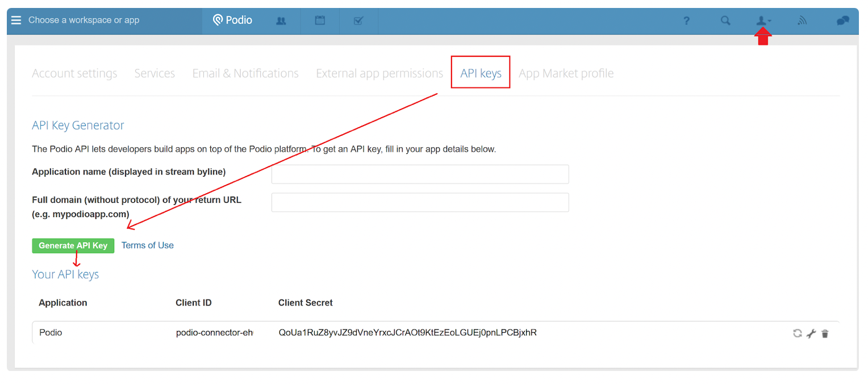This screenshot has height=384, width=868.
Task: Click the Podio logo home link
Action: (233, 20)
